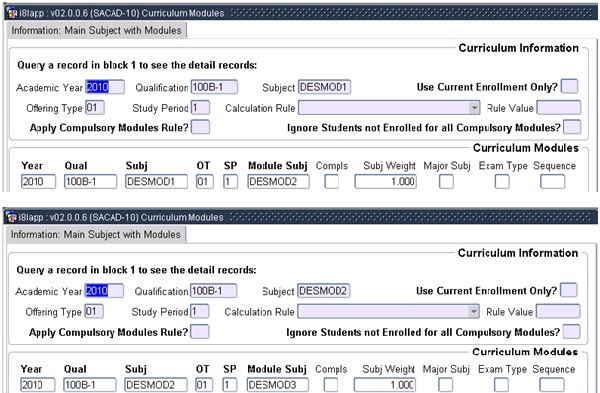Screen dimensions: 600x393
Task: Select the lower Information: Main Subject with Modules tab
Action: click(x=96, y=234)
